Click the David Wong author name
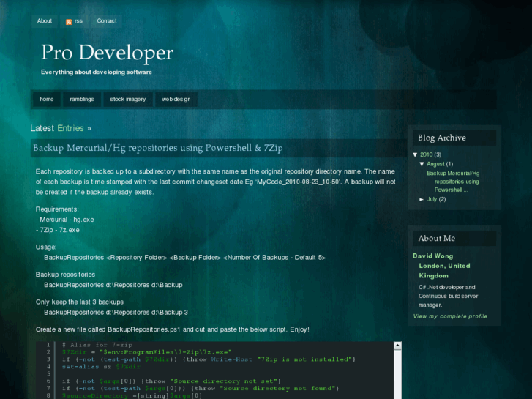This screenshot has width=532, height=399. point(433,256)
